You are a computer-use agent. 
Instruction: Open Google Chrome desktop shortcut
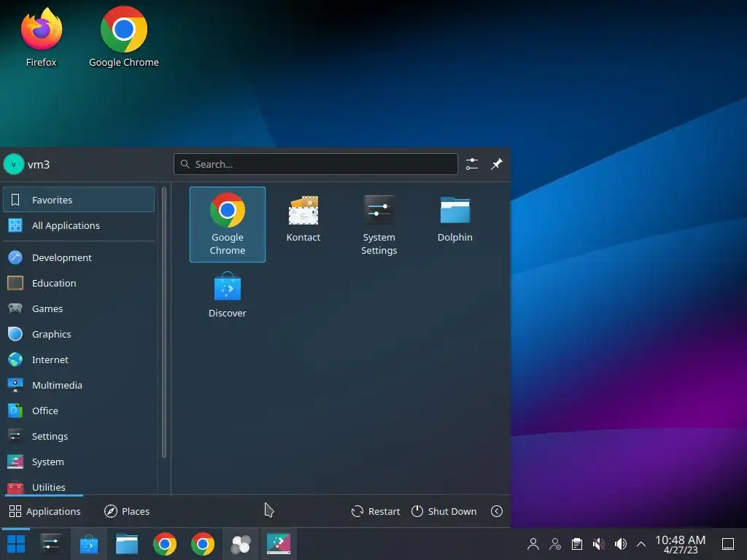(x=124, y=37)
